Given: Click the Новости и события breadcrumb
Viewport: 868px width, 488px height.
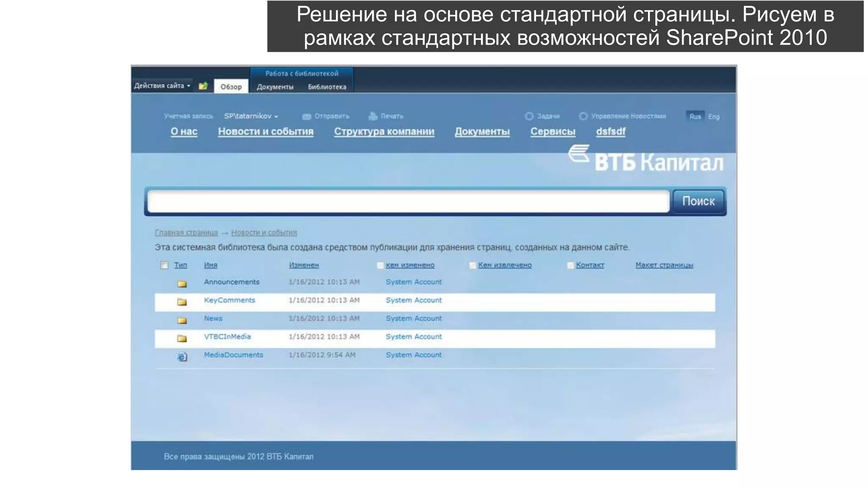Looking at the screenshot, I should (x=264, y=233).
